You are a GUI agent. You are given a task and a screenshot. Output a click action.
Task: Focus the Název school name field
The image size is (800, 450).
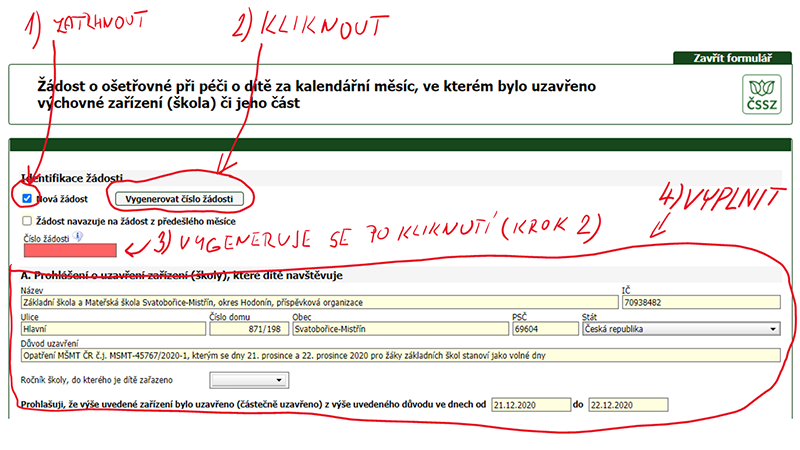tap(316, 301)
